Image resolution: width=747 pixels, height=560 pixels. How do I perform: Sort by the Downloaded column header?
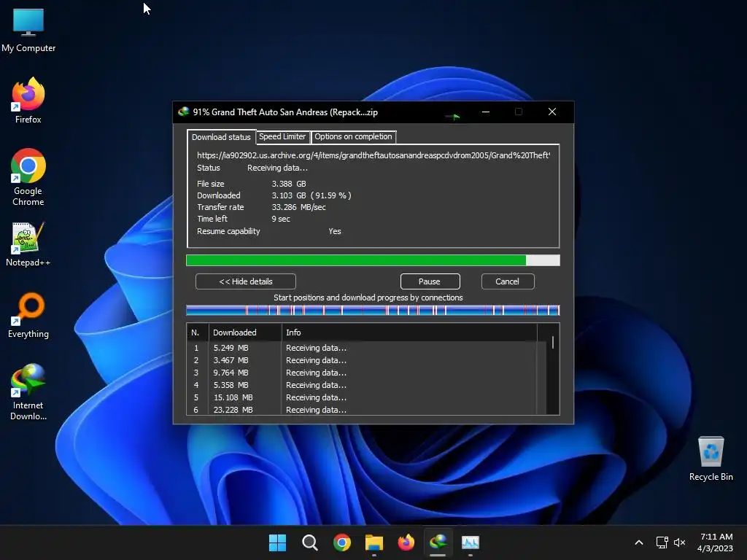click(x=245, y=332)
